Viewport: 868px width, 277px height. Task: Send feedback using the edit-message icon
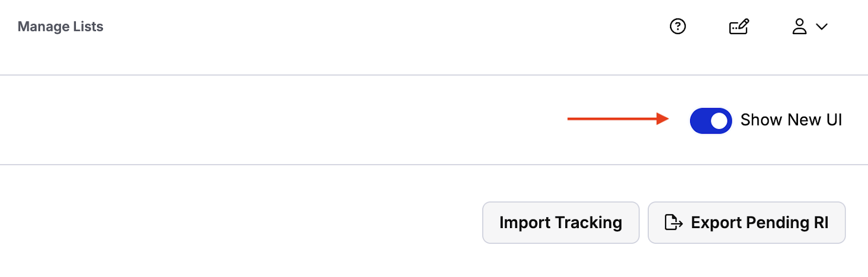(739, 26)
